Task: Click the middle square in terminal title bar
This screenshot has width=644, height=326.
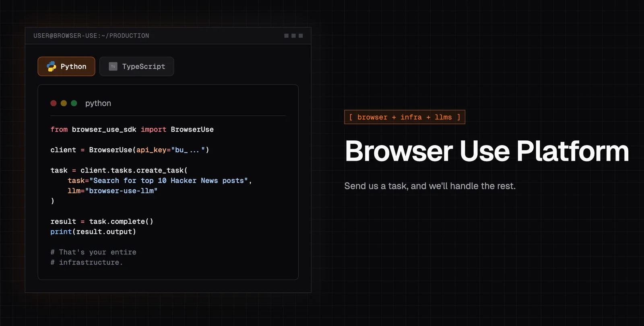Action: click(293, 36)
